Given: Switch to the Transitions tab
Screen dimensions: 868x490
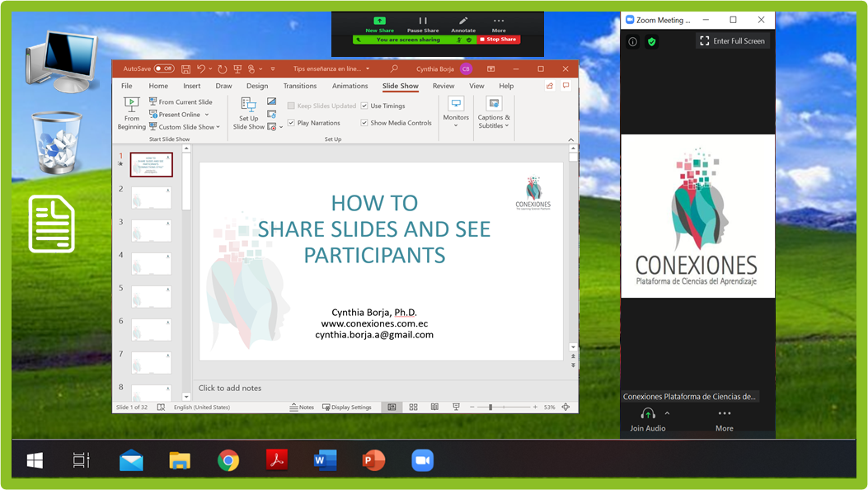Looking at the screenshot, I should click(x=300, y=86).
